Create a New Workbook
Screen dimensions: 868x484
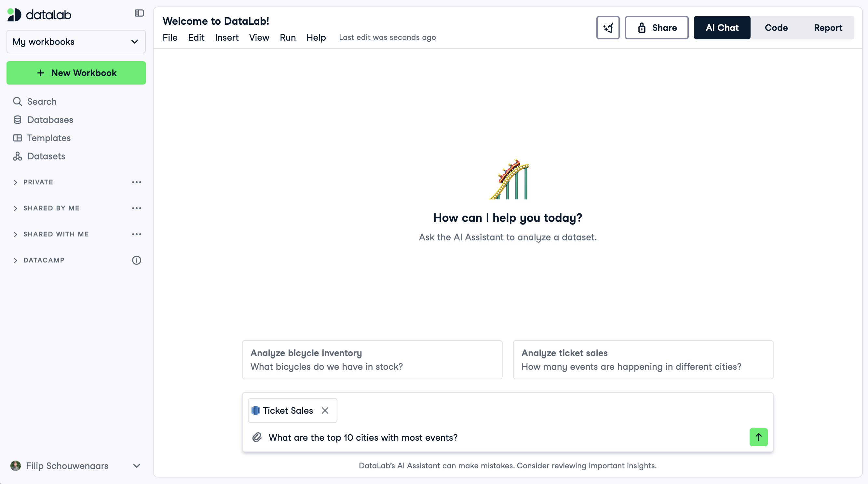76,73
